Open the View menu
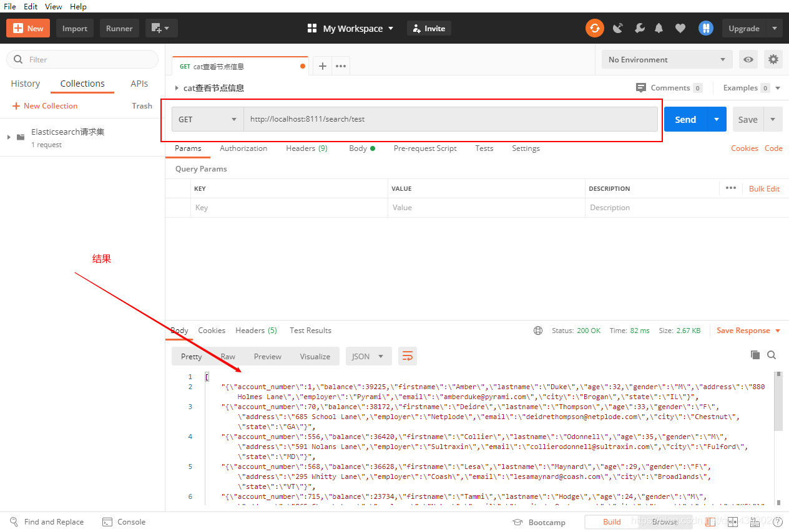The width and height of the screenshot is (789, 532). point(54,6)
